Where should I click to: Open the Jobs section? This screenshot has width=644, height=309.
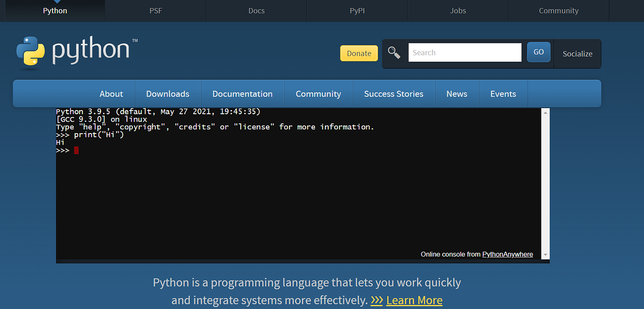pyautogui.click(x=458, y=11)
